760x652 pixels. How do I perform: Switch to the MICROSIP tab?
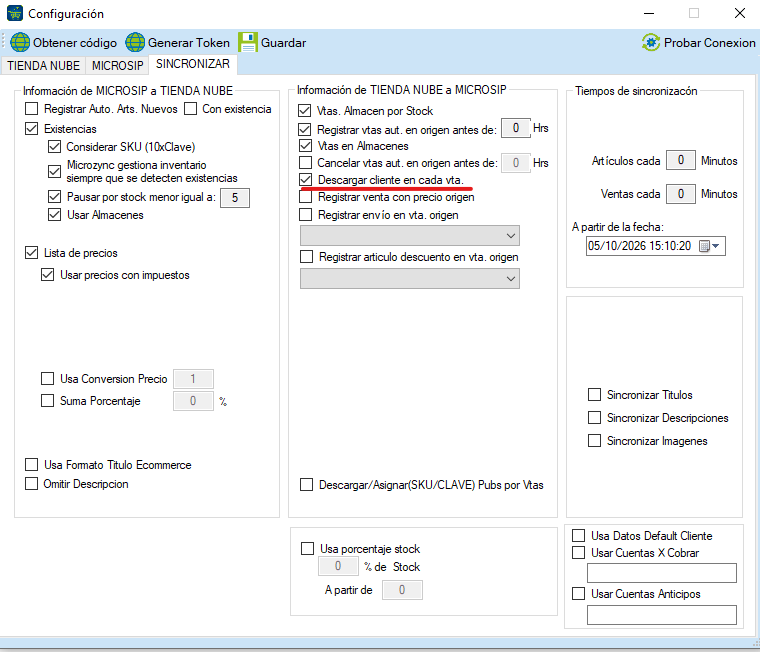coord(118,65)
